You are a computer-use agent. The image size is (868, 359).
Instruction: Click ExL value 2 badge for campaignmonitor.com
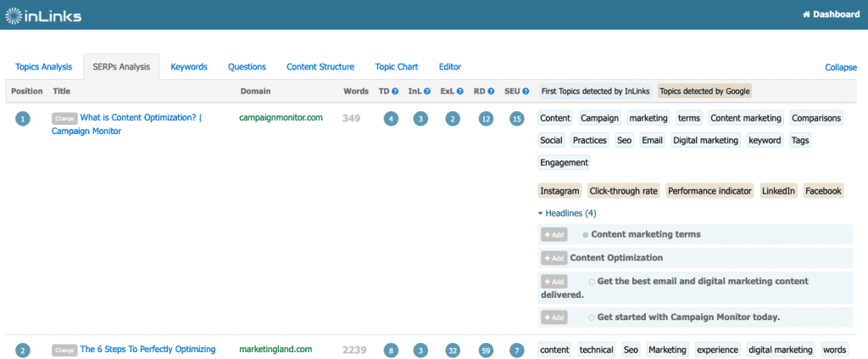click(453, 119)
